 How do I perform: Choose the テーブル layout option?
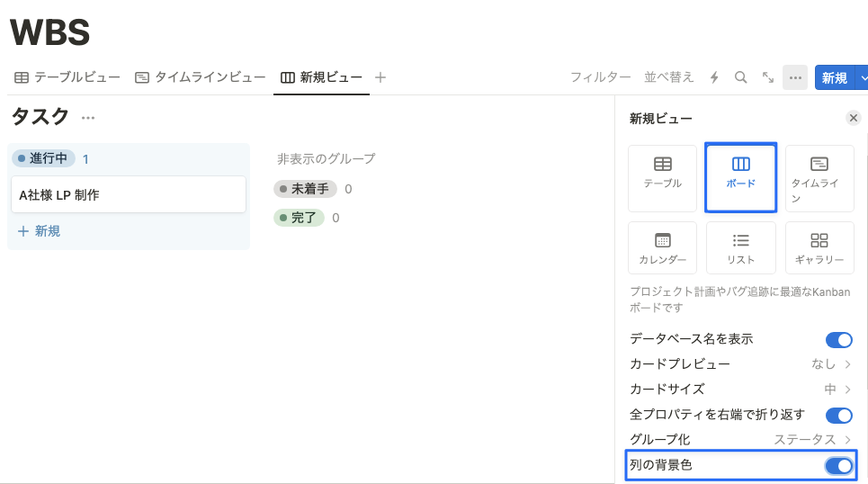663,178
